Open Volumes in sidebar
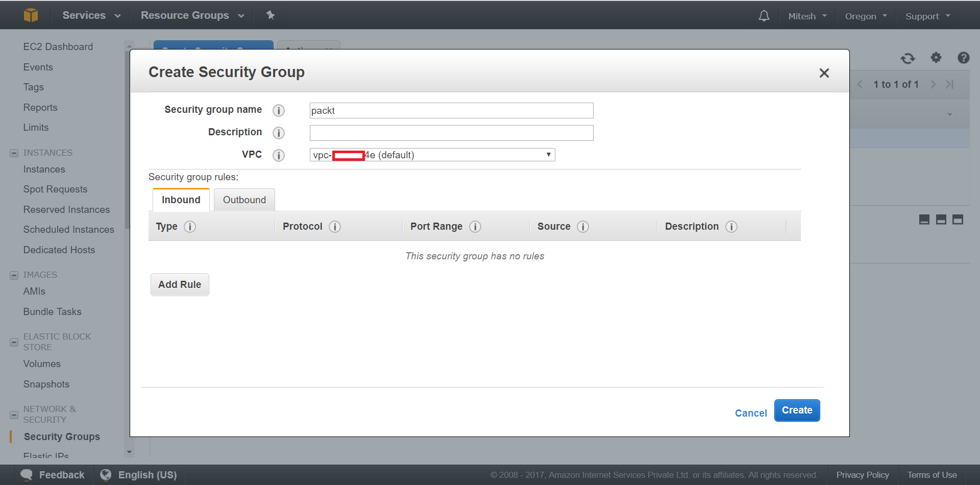The width and height of the screenshot is (980, 485). [x=42, y=363]
